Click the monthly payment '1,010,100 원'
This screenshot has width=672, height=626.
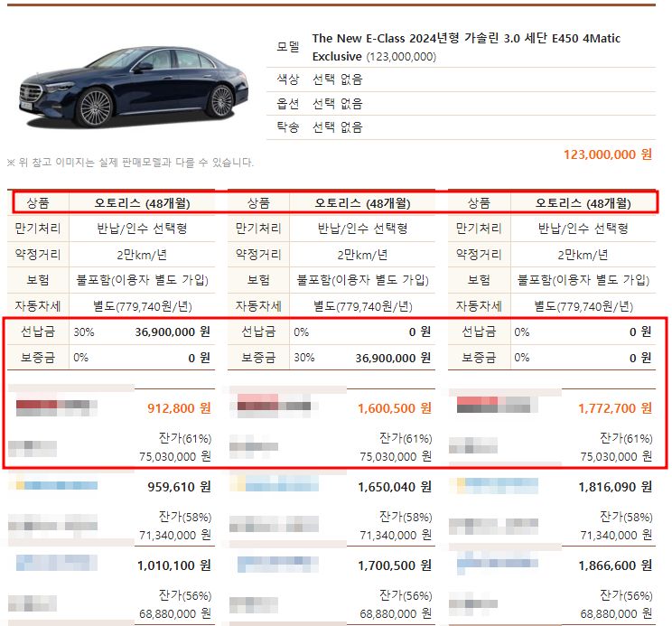point(174,565)
